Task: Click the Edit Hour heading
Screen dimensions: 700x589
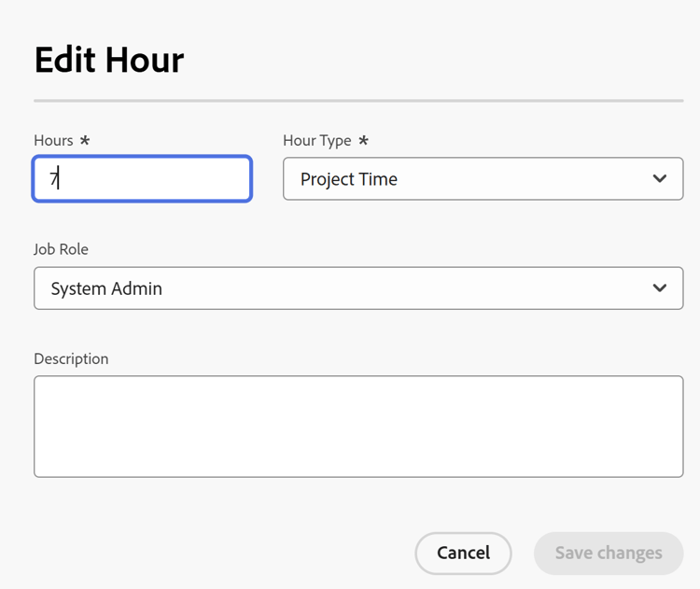Action: (x=109, y=61)
